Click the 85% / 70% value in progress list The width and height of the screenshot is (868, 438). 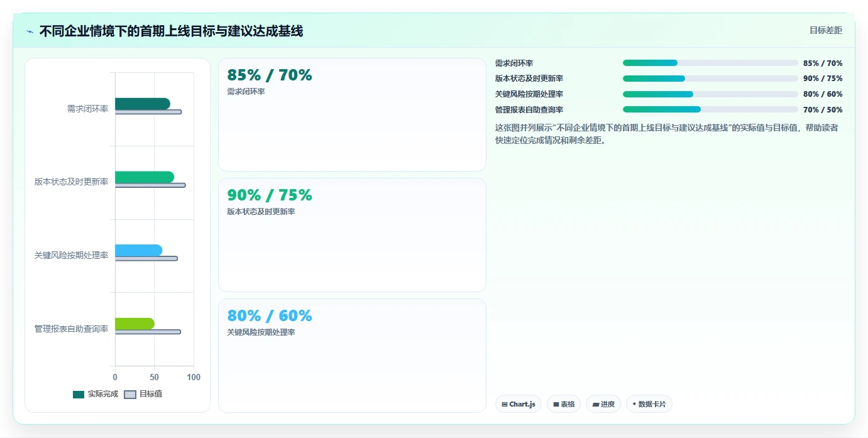point(823,63)
